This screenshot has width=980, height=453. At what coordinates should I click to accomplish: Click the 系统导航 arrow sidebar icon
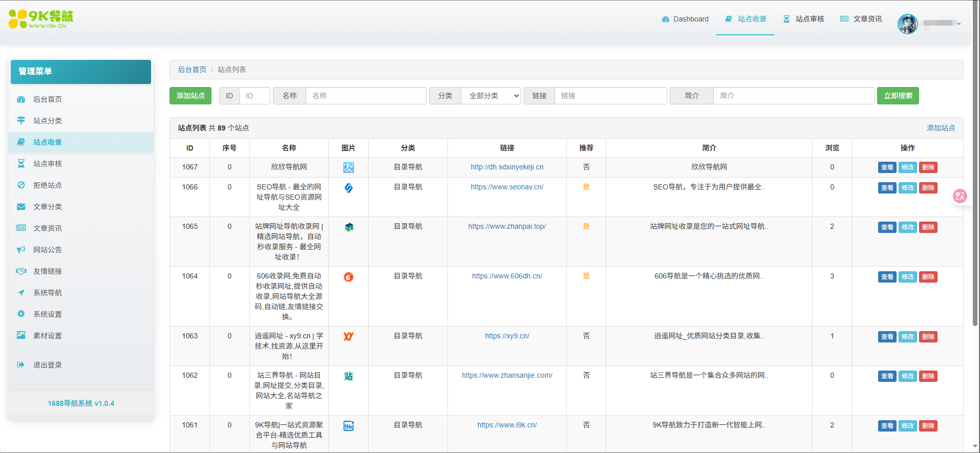[21, 293]
